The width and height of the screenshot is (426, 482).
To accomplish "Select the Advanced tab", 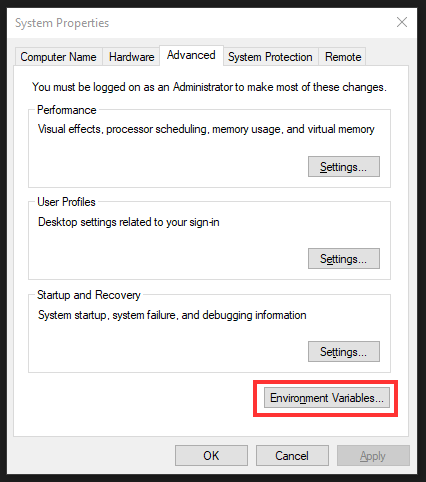I will pos(191,55).
